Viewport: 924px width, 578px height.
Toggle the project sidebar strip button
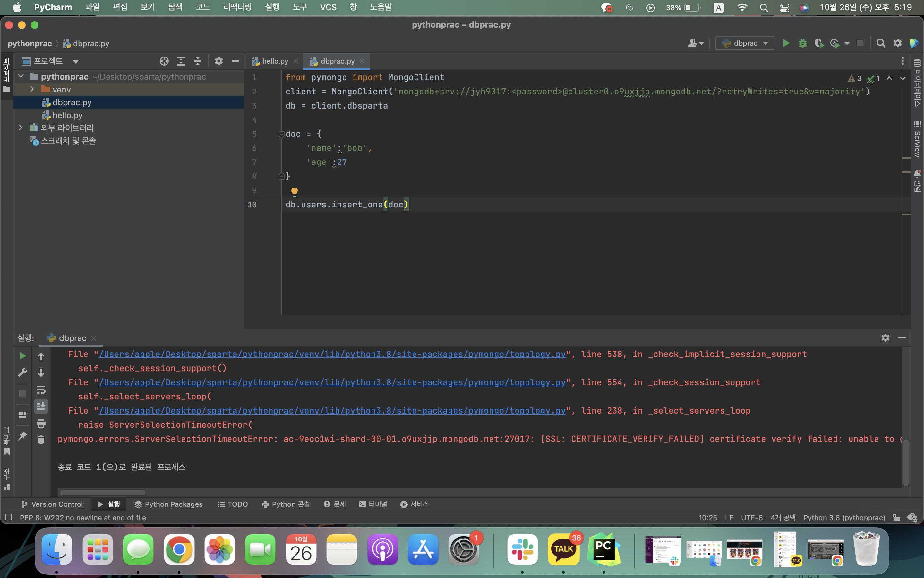(x=6, y=75)
